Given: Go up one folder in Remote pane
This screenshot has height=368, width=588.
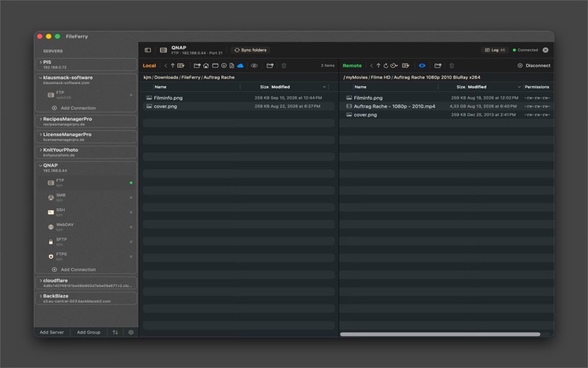Looking at the screenshot, I should point(379,66).
